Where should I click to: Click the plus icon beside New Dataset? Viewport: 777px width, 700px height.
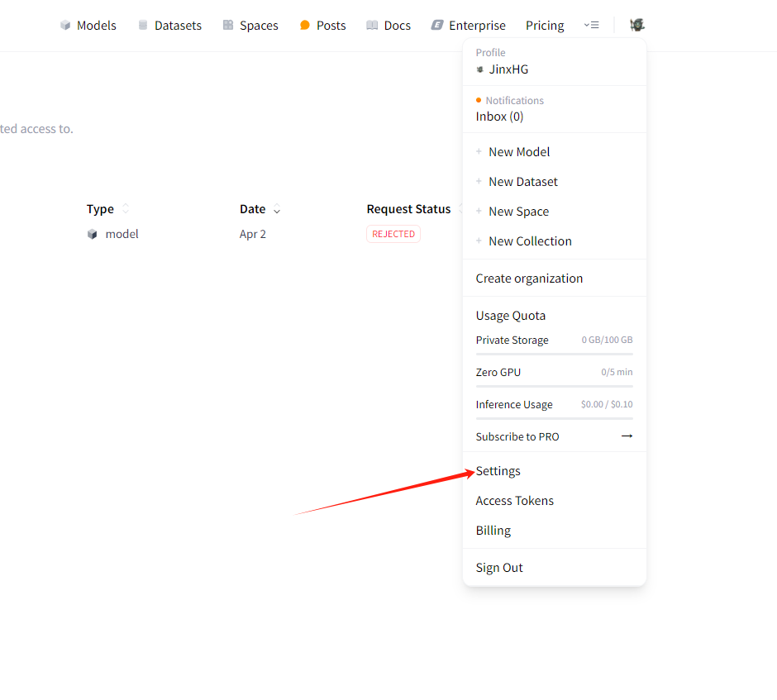[479, 181]
